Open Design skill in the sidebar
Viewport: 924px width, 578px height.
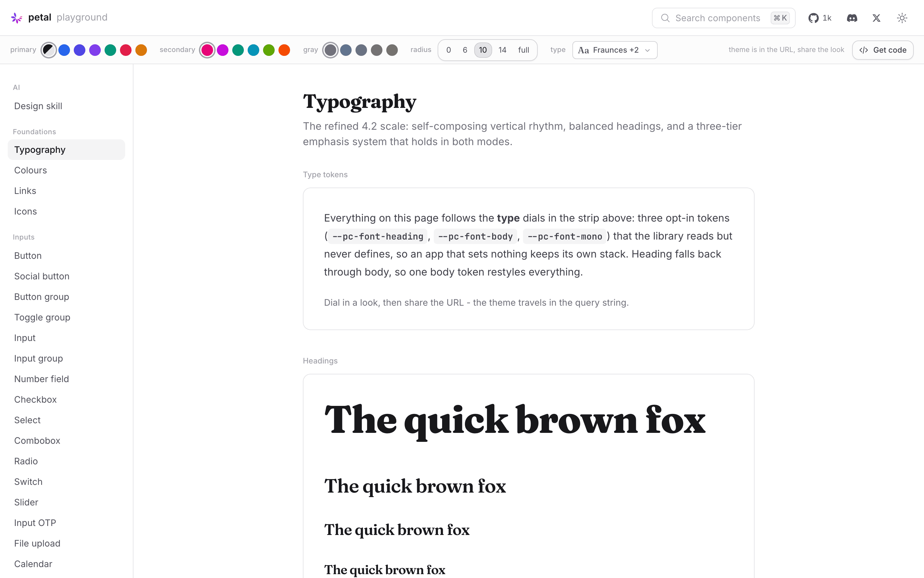pyautogui.click(x=66, y=106)
